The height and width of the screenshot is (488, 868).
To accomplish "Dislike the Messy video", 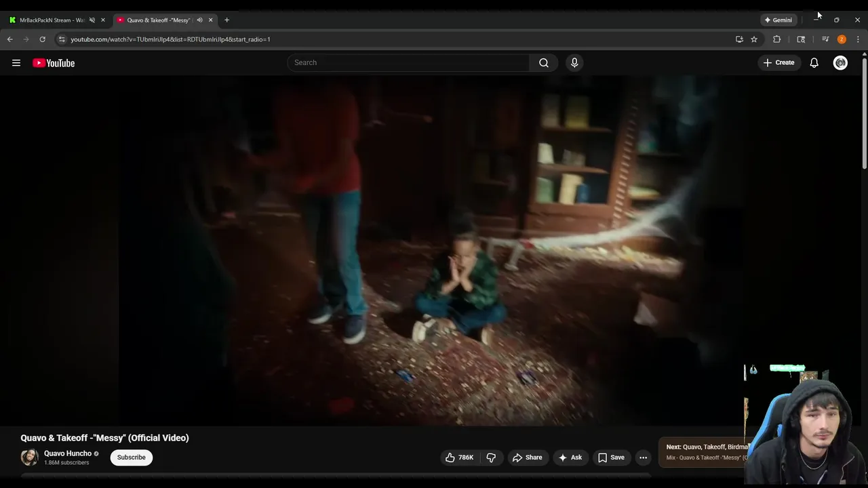I will click(x=491, y=457).
